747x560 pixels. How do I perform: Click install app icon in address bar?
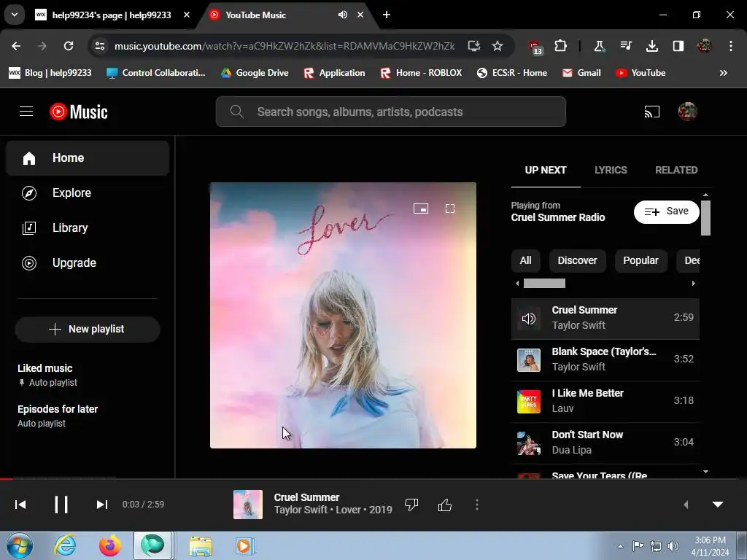[x=474, y=46]
